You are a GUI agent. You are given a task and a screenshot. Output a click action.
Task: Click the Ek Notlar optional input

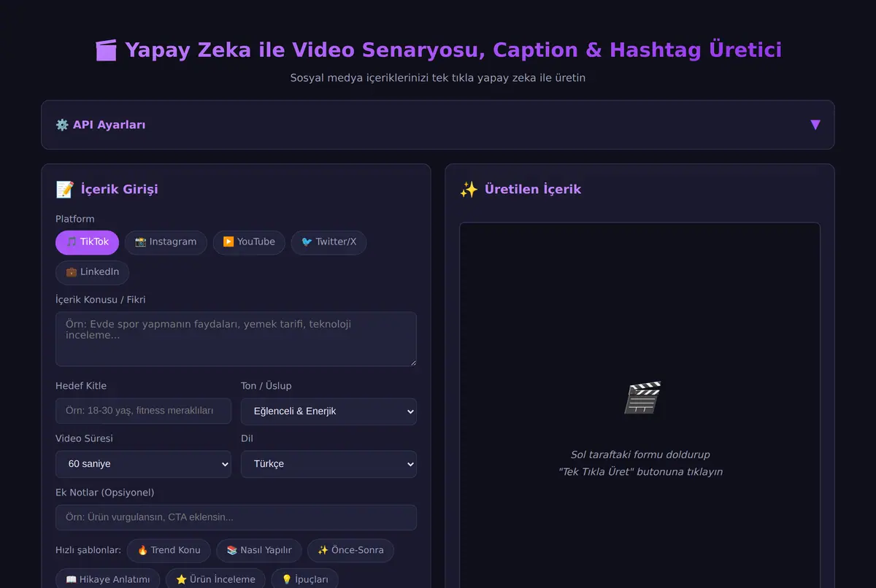click(x=236, y=517)
